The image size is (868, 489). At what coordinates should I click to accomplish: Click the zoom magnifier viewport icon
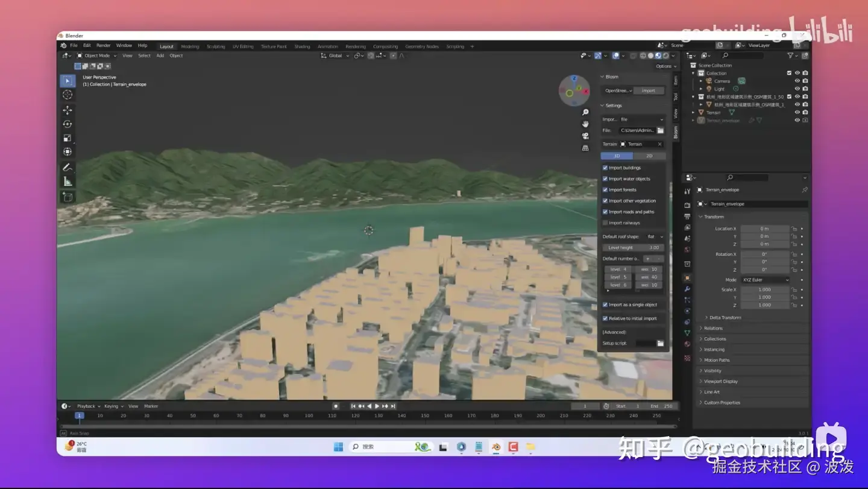coord(585,113)
